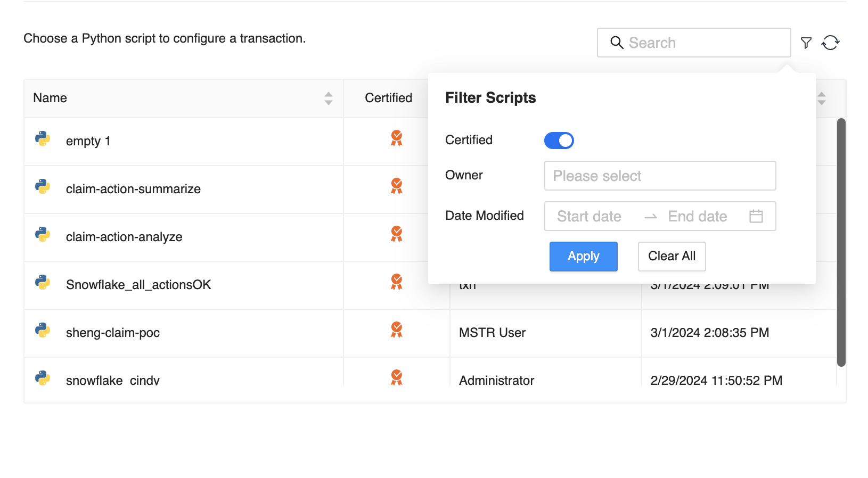The image size is (868, 478).
Task: Select the snowflake_cindy script row
Action: coord(113,380)
